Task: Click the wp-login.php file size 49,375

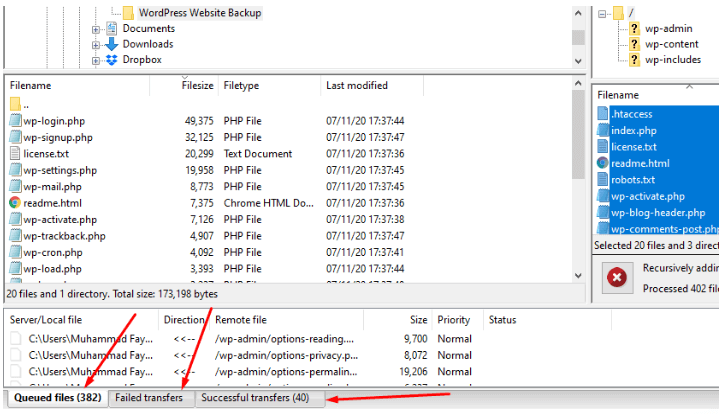Action: pyautogui.click(x=199, y=121)
